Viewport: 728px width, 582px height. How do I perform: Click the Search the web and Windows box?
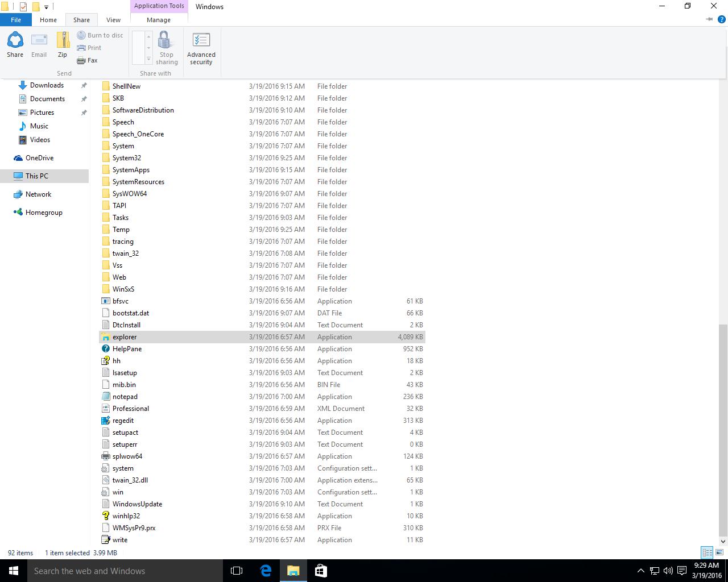[x=125, y=571]
